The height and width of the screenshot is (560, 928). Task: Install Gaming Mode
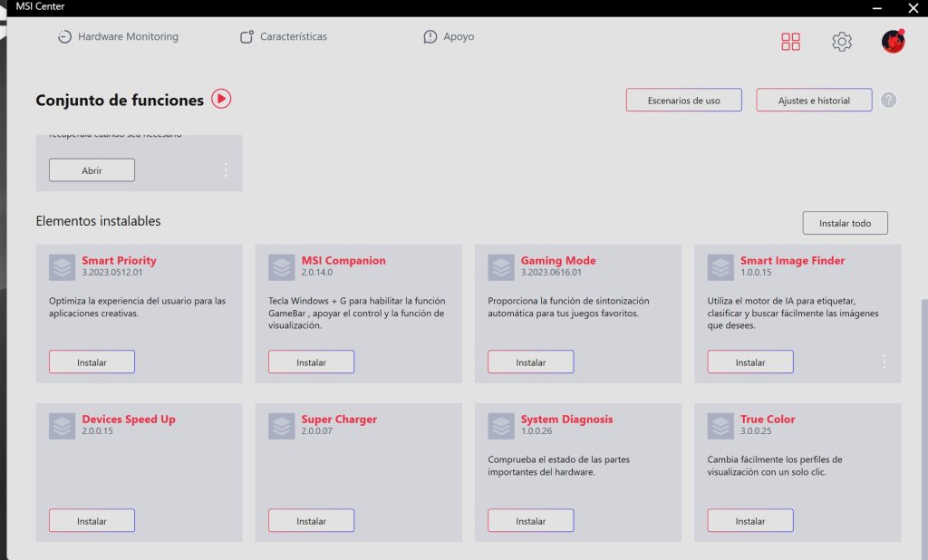point(531,362)
